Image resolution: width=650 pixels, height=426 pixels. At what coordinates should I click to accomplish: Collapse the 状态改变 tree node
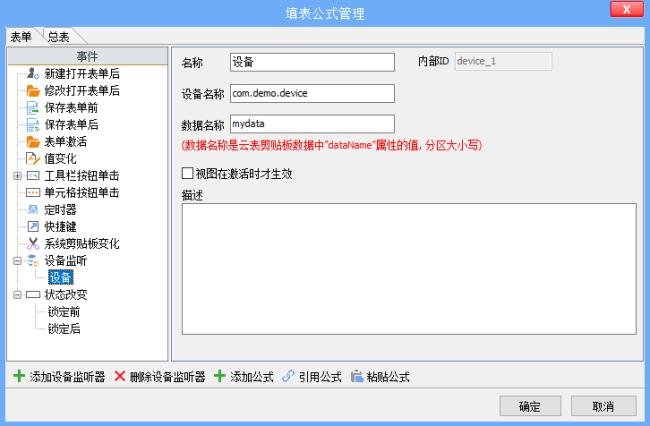coord(17,295)
